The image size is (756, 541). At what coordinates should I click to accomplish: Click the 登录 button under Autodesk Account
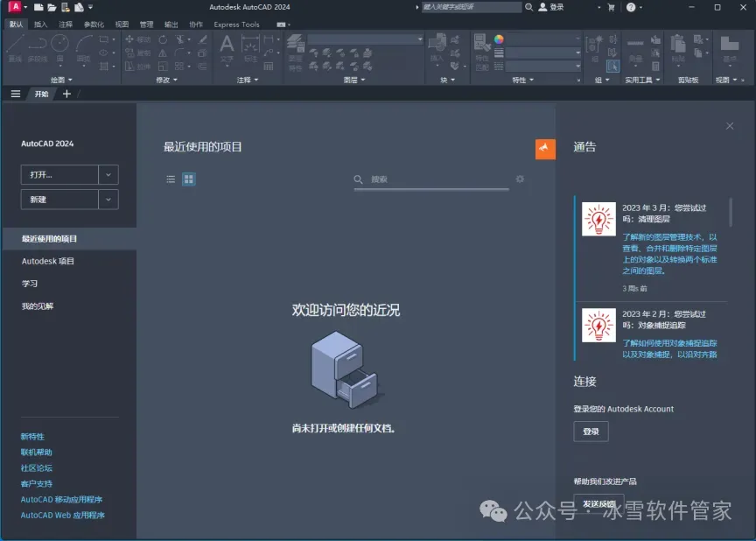click(x=591, y=432)
